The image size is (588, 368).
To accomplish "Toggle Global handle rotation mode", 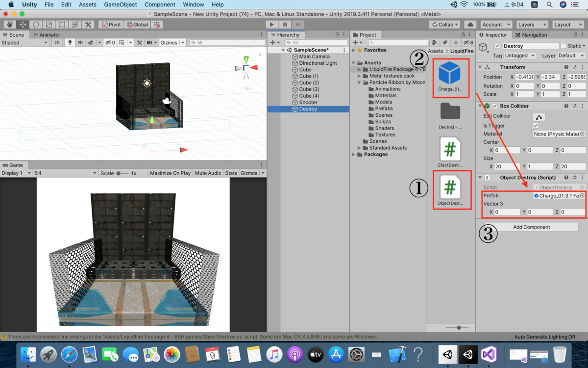I will pos(137,25).
